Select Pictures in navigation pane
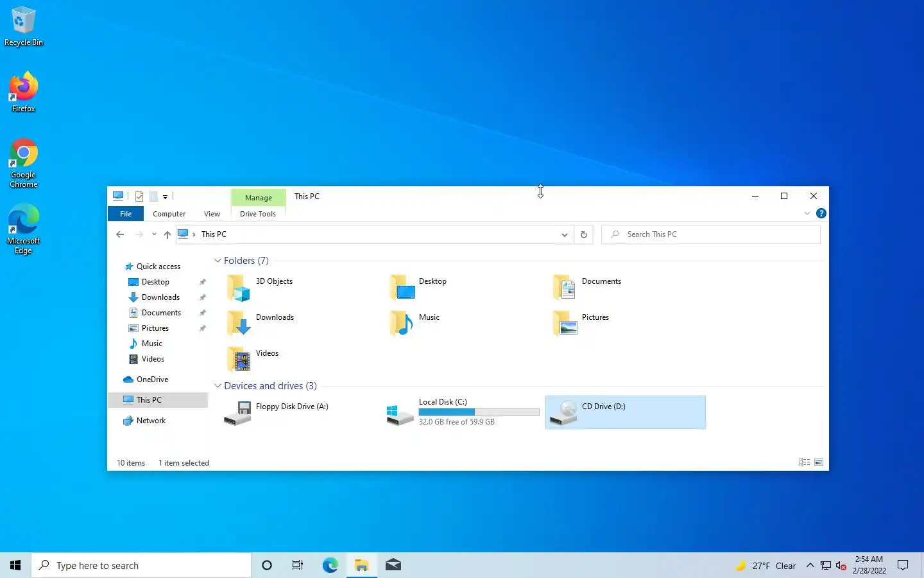This screenshot has width=924, height=578. point(155,328)
